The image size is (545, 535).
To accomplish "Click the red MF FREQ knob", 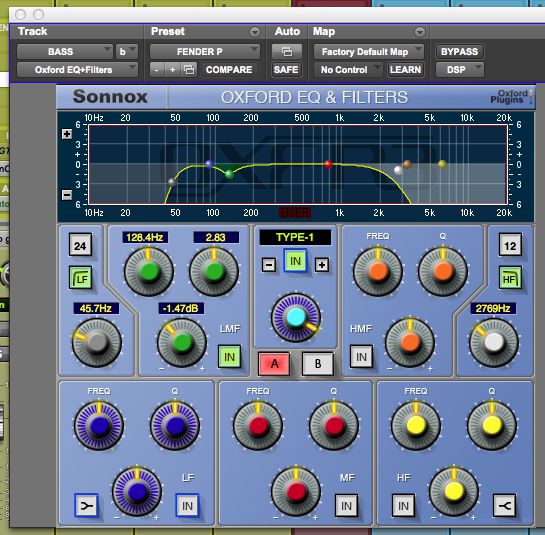I will coord(258,426).
